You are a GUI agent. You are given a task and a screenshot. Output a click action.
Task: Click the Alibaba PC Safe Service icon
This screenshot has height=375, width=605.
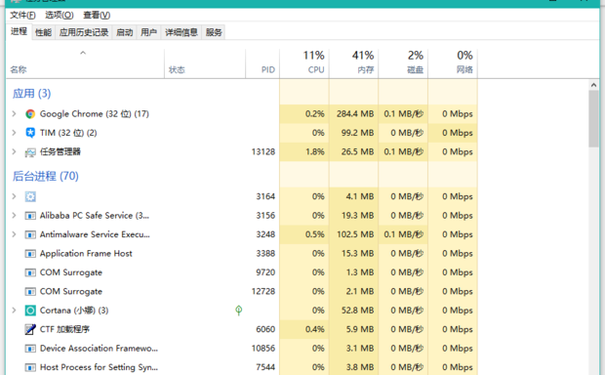point(30,216)
